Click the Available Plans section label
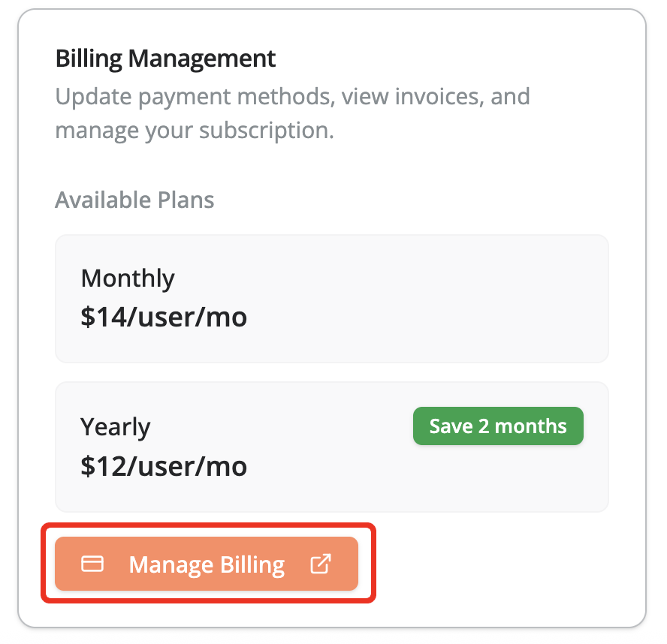 134,200
